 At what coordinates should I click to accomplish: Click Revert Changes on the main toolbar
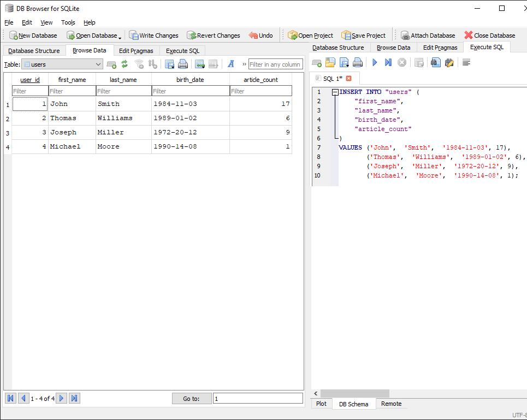tap(213, 34)
